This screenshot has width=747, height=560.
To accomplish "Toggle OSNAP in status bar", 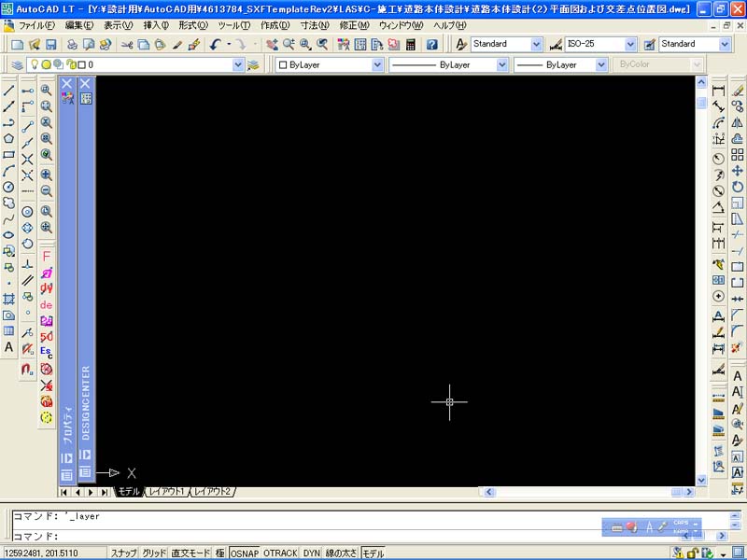I will pyautogui.click(x=245, y=553).
